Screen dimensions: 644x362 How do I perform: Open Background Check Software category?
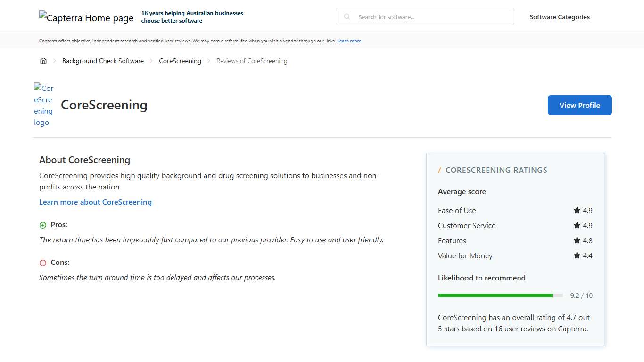coord(103,61)
